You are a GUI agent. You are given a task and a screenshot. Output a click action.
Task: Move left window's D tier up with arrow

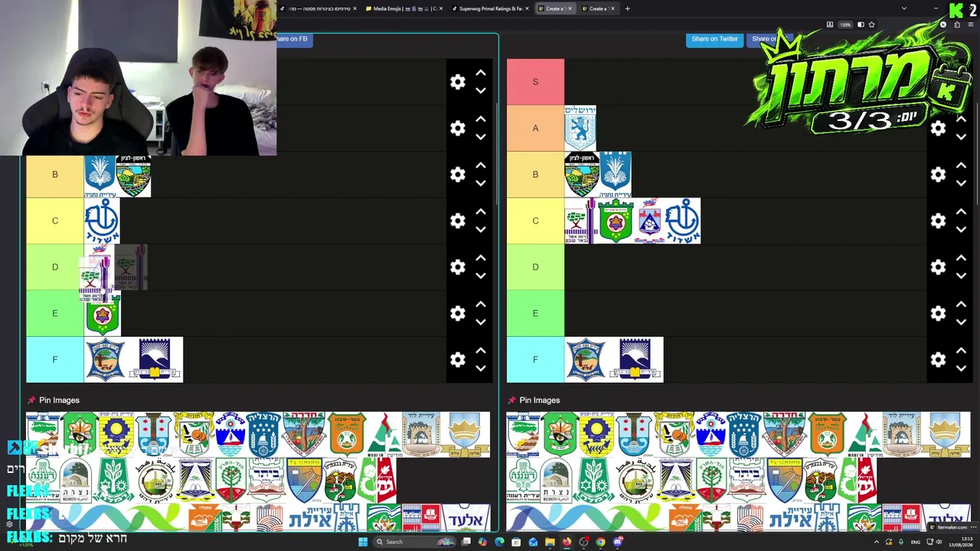(481, 259)
